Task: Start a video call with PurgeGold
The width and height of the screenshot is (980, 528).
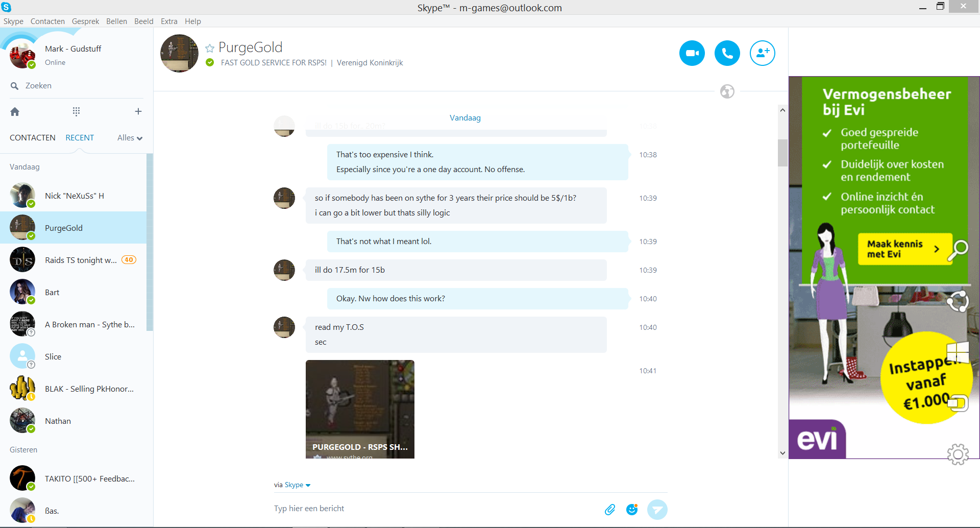Action: pyautogui.click(x=692, y=53)
